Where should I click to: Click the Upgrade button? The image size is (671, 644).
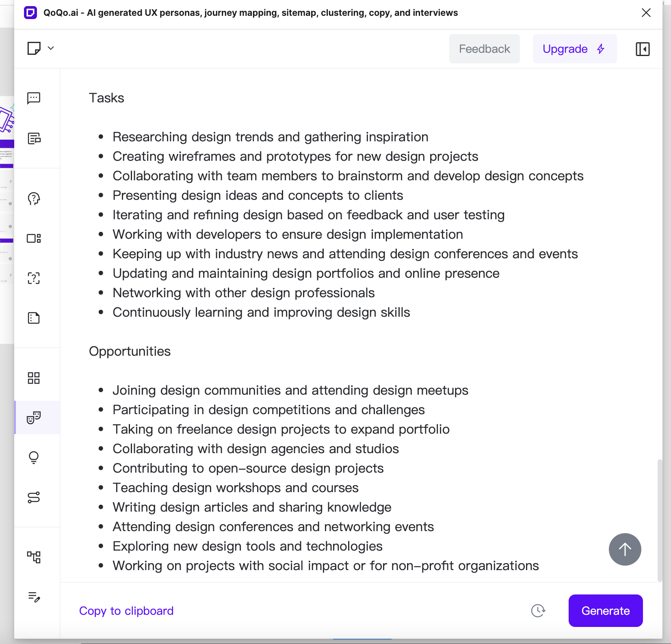[x=574, y=49]
